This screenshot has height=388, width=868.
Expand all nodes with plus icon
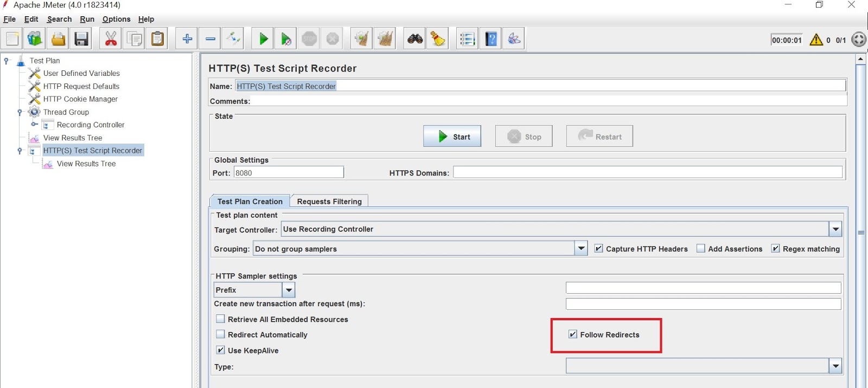pos(187,39)
